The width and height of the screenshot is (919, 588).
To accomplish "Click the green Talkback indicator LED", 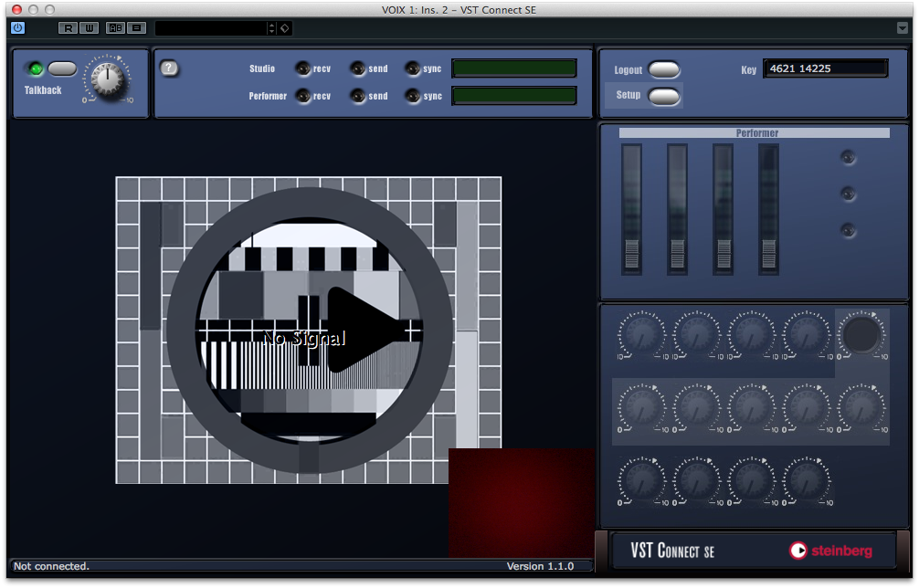I will tap(36, 69).
